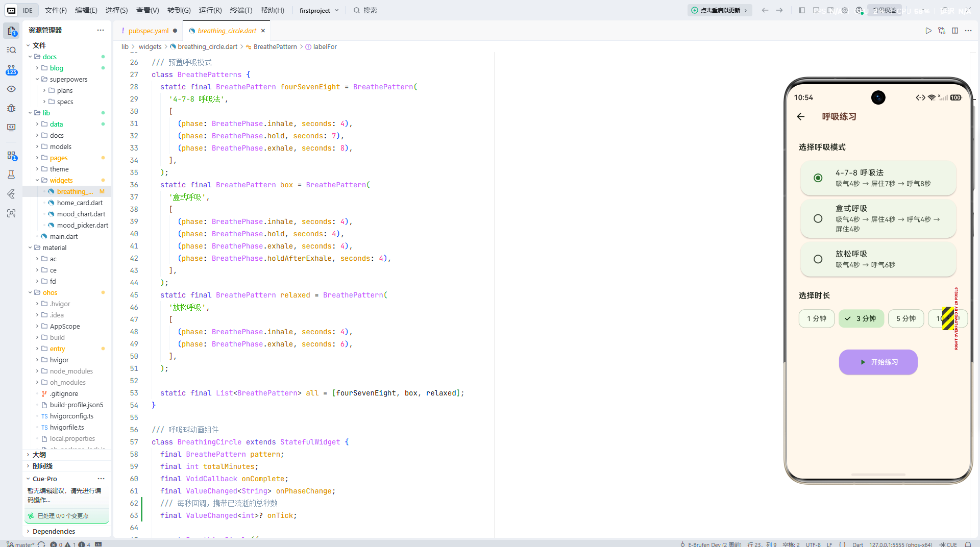Toggle the selected 3 分钟 duration chip
Viewport: 980px width, 547px height.
[x=861, y=318]
